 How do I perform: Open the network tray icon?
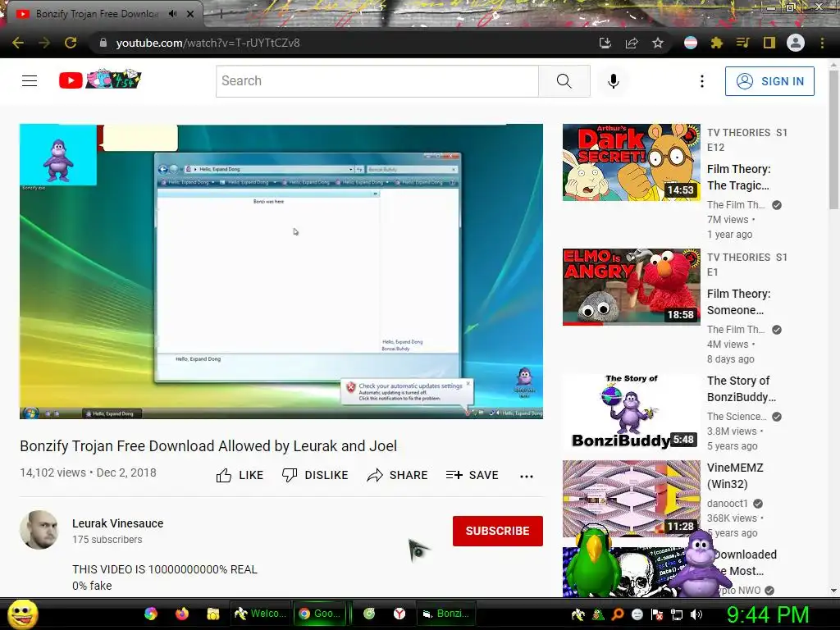(677, 614)
